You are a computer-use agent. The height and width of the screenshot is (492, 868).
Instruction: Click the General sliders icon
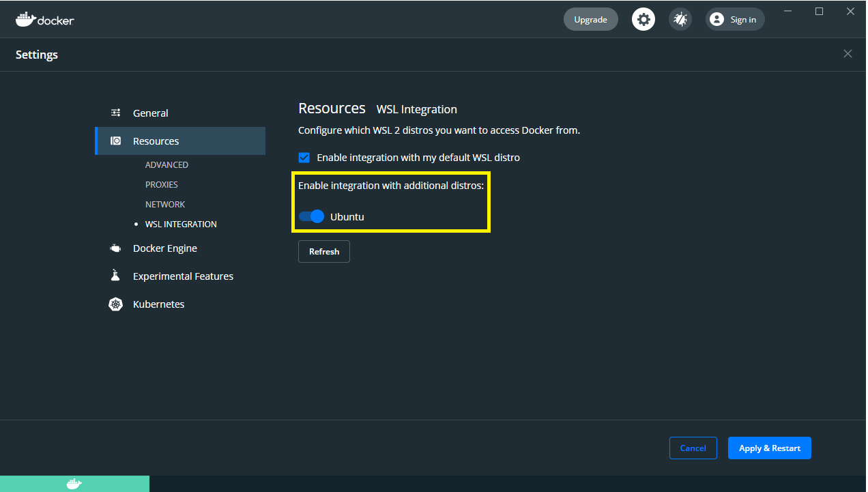116,113
